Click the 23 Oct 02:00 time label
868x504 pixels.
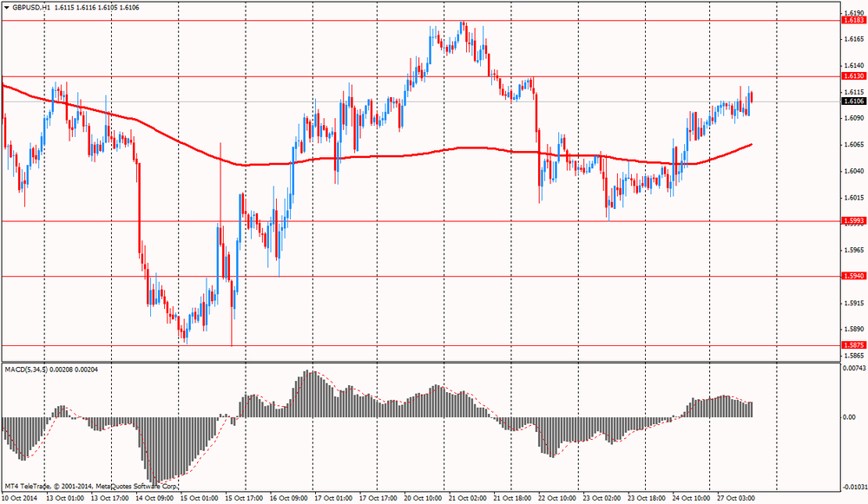pos(602,499)
